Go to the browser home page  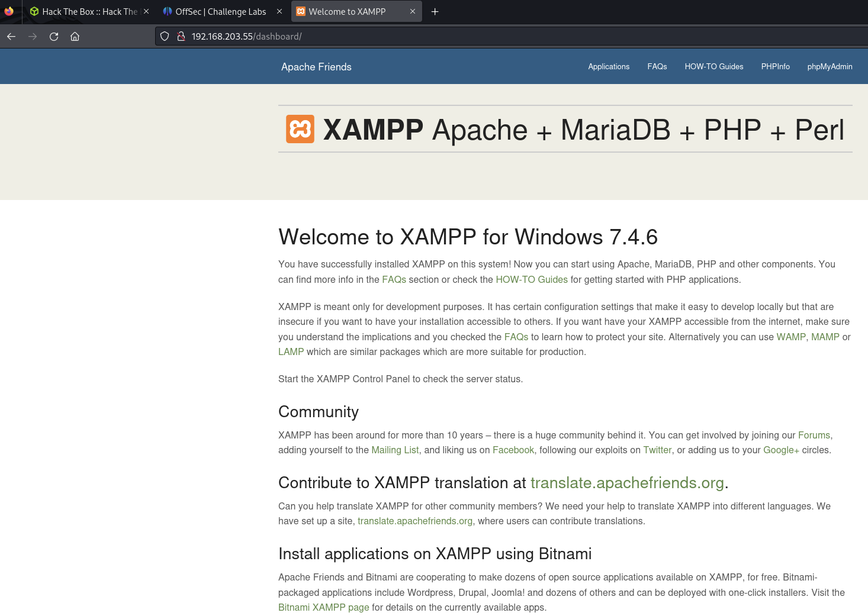(x=75, y=37)
